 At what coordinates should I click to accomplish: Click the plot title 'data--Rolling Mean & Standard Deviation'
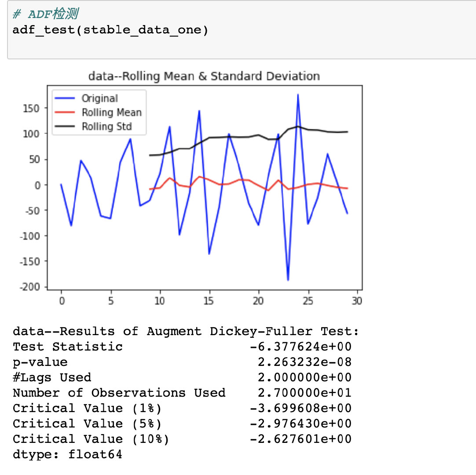(204, 76)
